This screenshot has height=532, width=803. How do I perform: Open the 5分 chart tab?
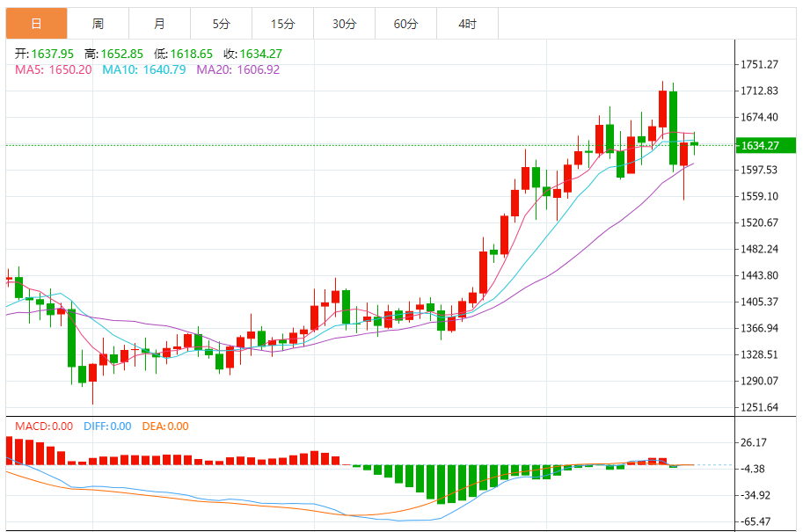(221, 24)
